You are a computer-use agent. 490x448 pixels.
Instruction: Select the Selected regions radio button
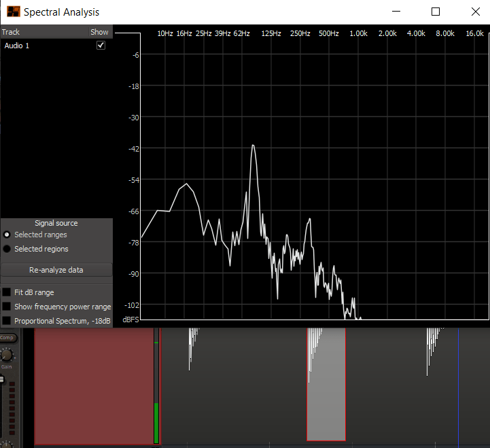tap(7, 249)
